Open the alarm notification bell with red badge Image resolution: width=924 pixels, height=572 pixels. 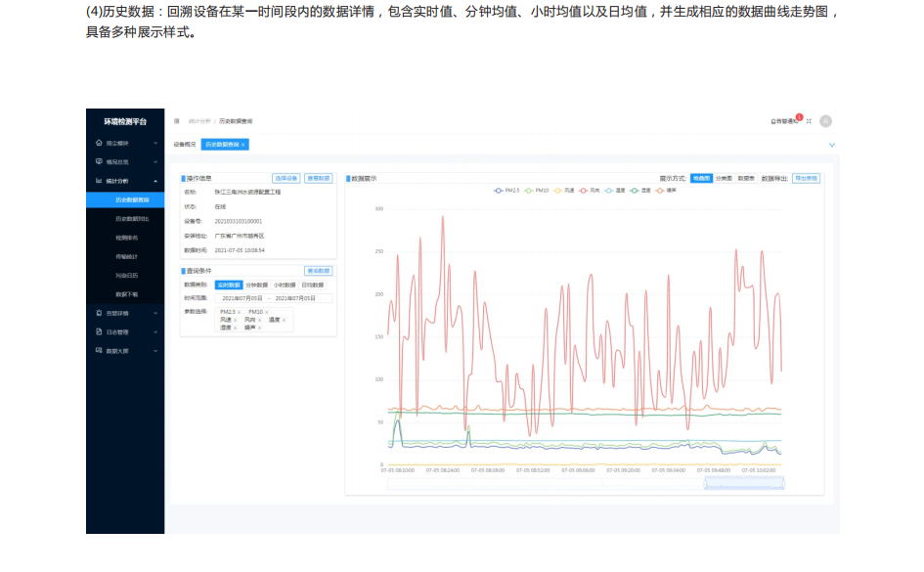pyautogui.click(x=786, y=120)
